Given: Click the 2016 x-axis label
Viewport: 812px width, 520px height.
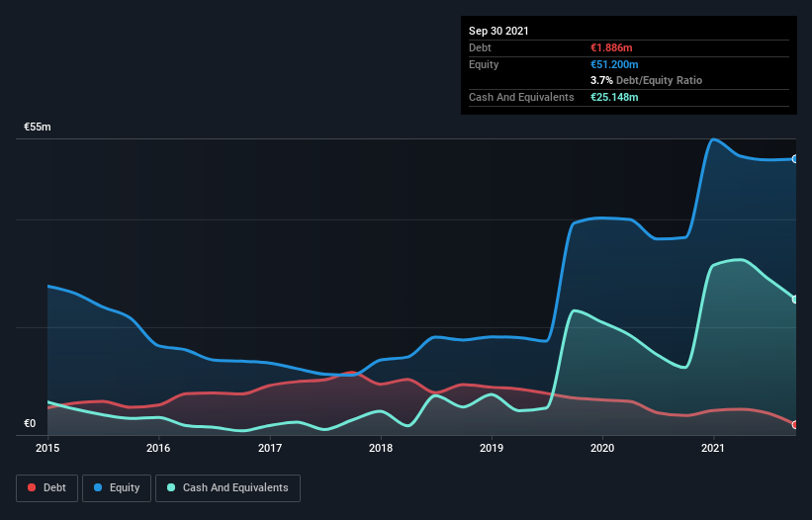Looking at the screenshot, I should [x=158, y=448].
